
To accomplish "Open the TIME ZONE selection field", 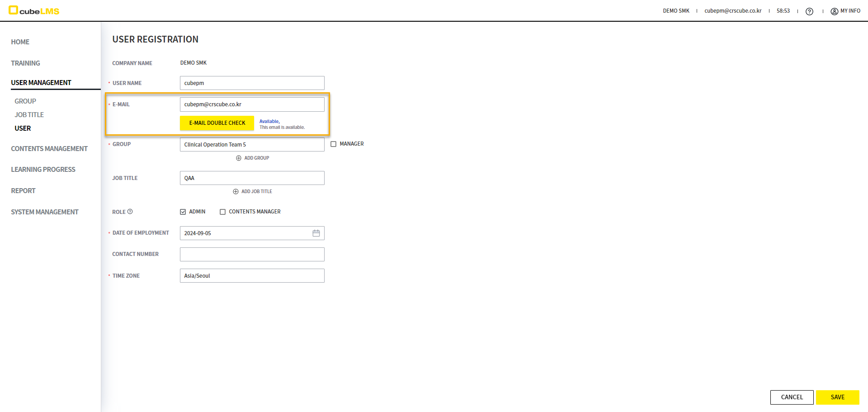I will (x=252, y=276).
